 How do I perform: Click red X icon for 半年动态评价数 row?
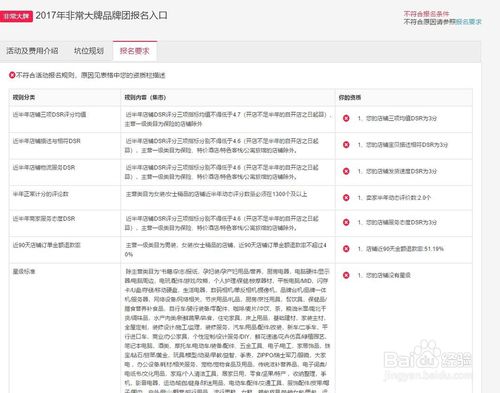(x=346, y=198)
